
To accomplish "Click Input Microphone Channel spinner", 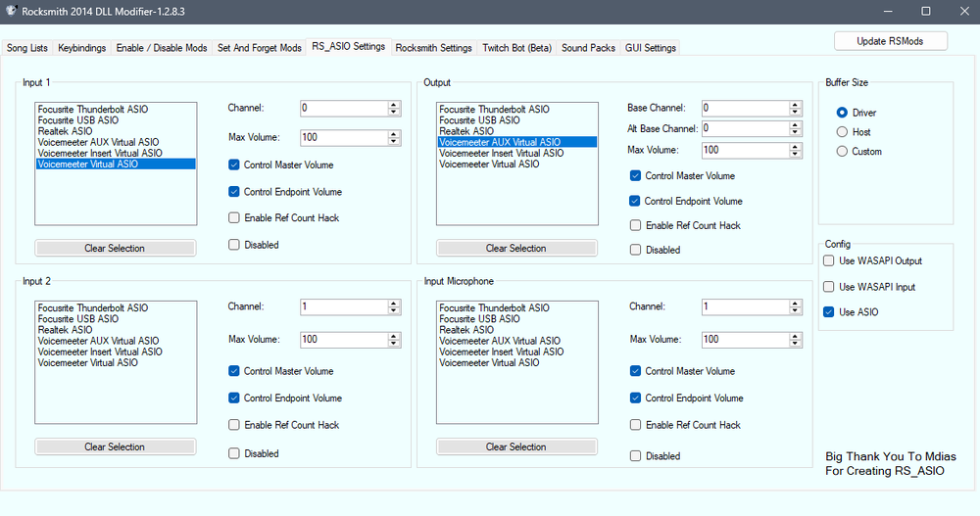I will tap(795, 306).
